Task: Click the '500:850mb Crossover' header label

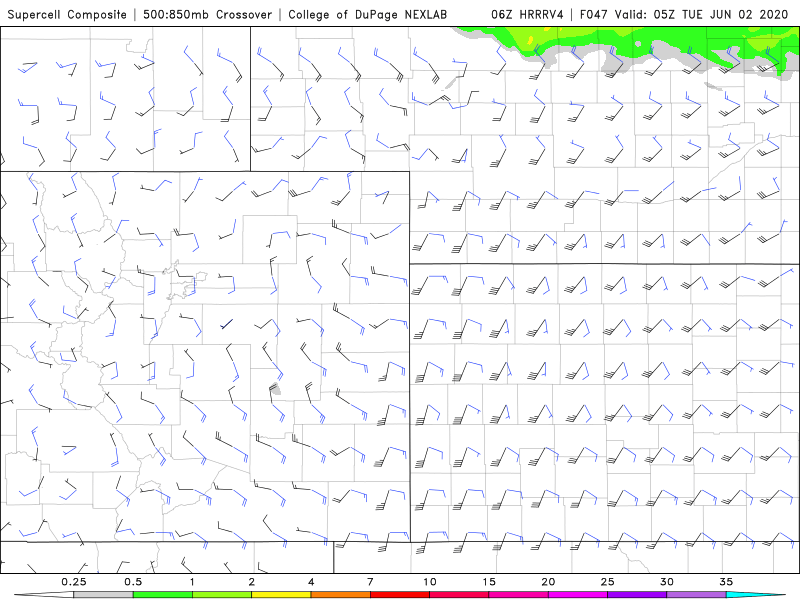Action: click(207, 14)
